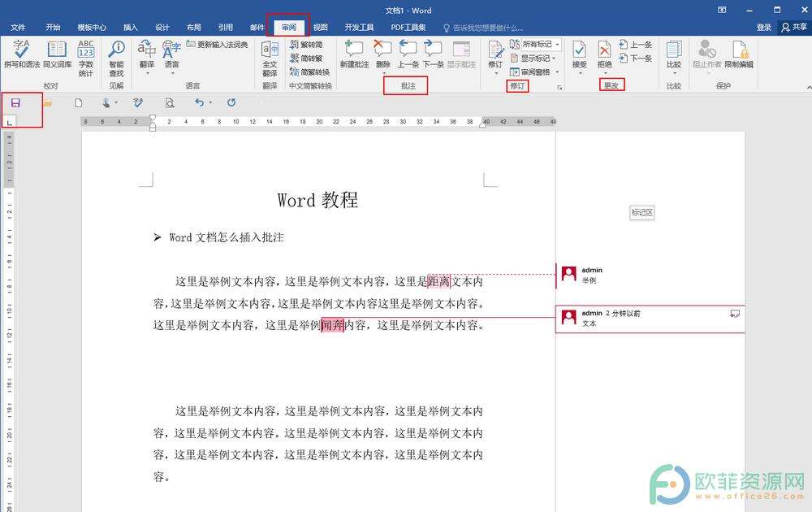Launch 智能查找 smart lookup

coord(116,58)
